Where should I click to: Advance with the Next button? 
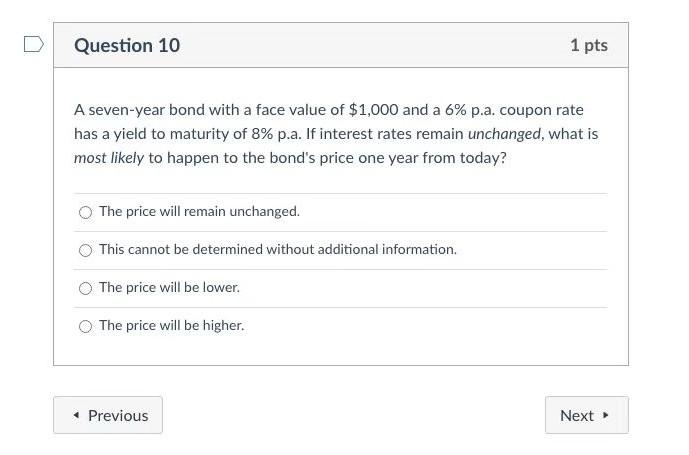[586, 415]
